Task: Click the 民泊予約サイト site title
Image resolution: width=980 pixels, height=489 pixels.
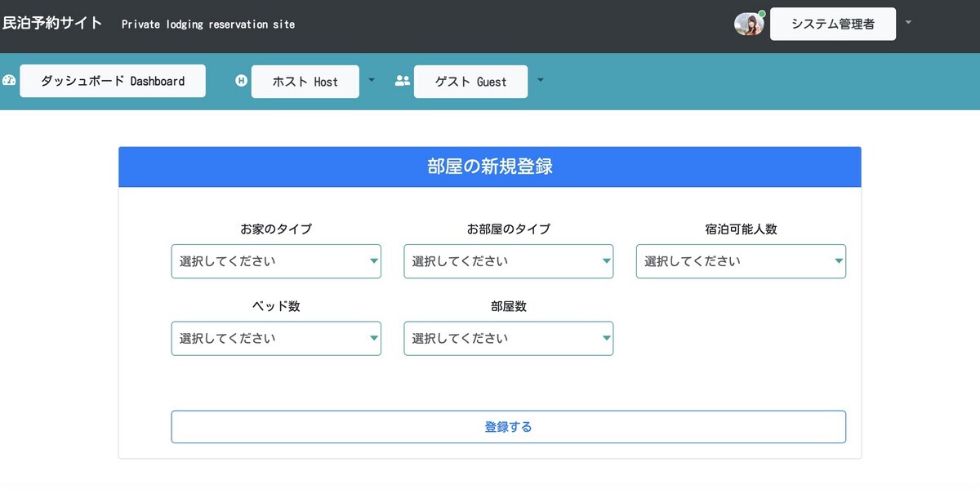Action: [54, 23]
